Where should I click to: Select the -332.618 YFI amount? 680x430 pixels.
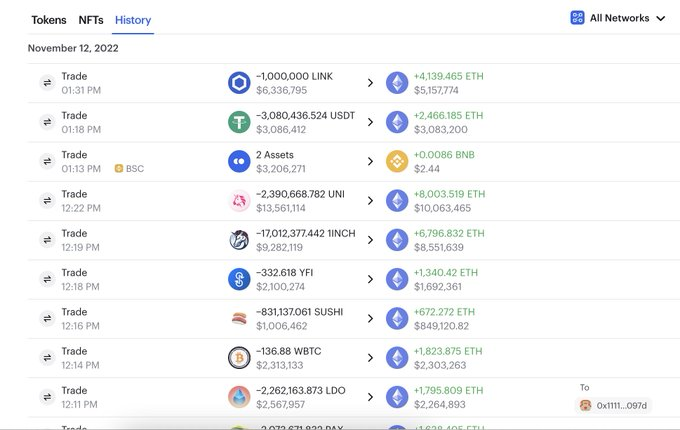click(284, 273)
